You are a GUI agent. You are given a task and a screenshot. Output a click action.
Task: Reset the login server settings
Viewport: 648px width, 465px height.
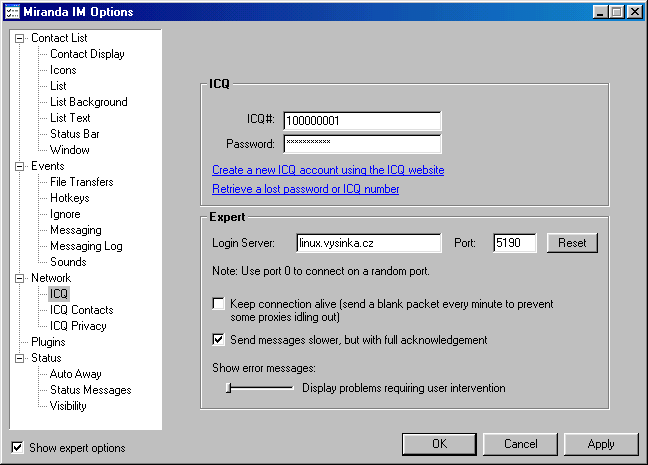coord(572,243)
